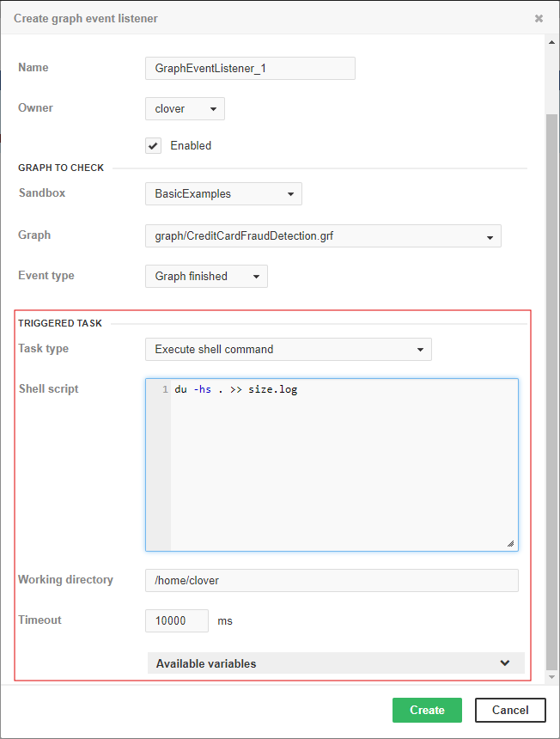Click the dialog's vertical scrollbar
Viewport: 560px width, 739px height.
coord(551,344)
